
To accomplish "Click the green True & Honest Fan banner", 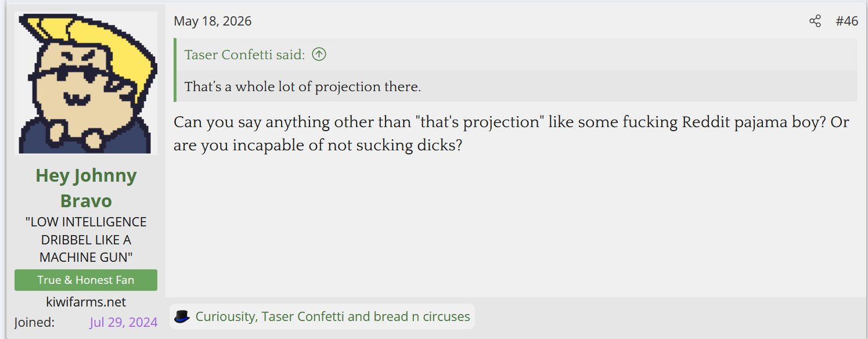I will pos(86,280).
